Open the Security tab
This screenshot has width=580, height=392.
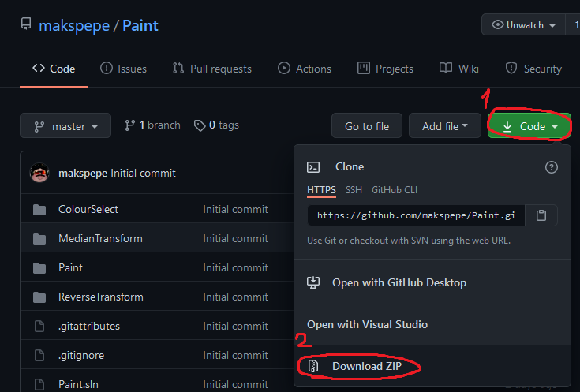coord(533,69)
